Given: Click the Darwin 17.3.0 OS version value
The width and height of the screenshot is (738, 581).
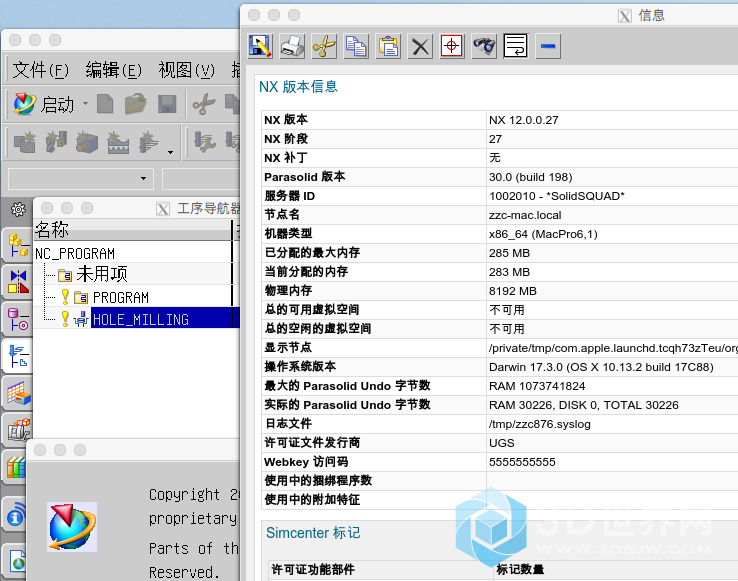Looking at the screenshot, I should [x=601, y=367].
